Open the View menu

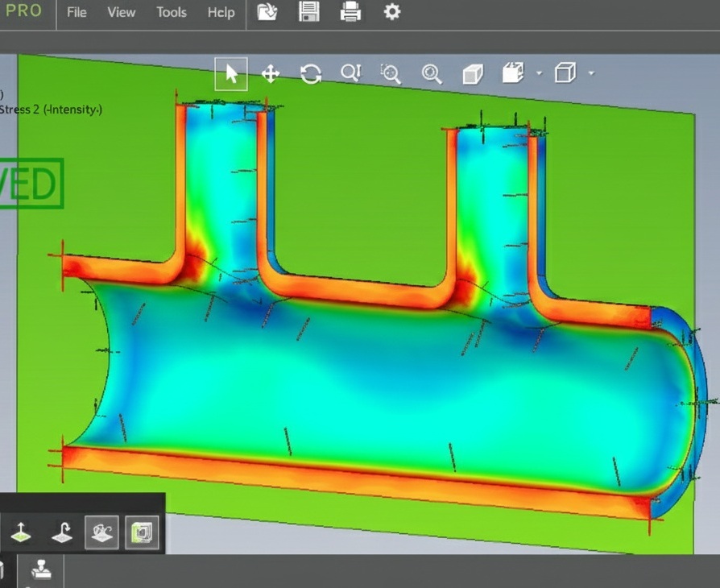[122, 12]
